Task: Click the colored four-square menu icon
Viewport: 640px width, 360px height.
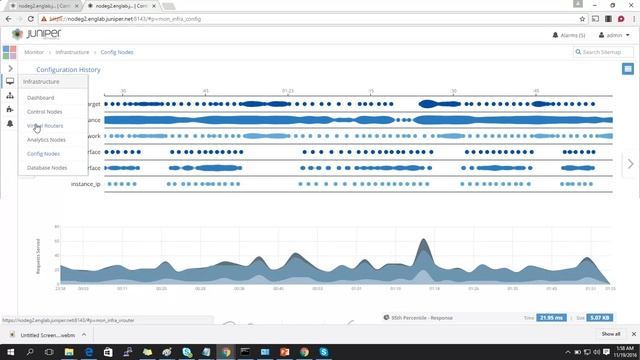Action: [9, 52]
